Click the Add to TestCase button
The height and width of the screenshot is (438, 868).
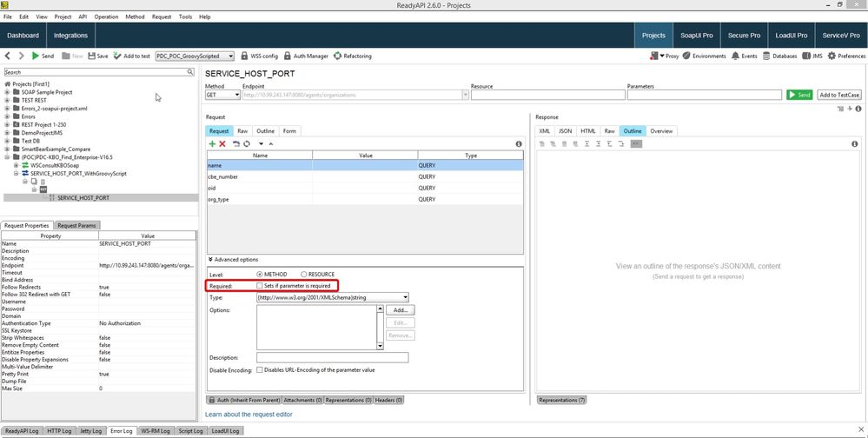click(839, 95)
